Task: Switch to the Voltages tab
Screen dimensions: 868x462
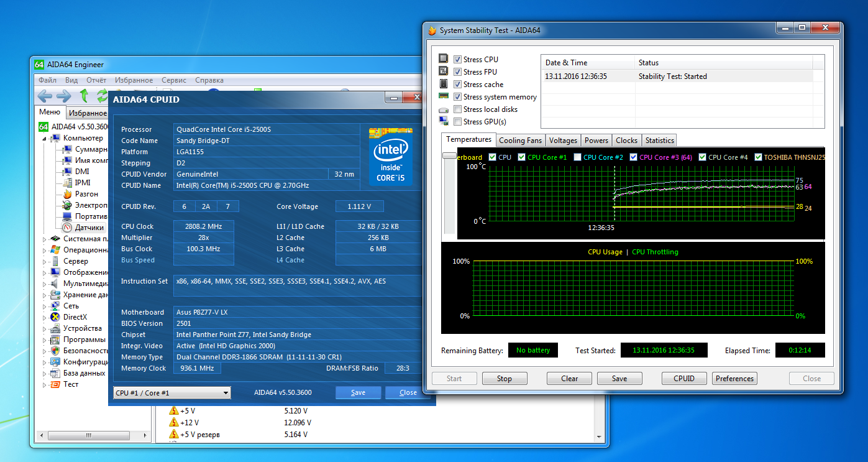Action: click(x=563, y=141)
